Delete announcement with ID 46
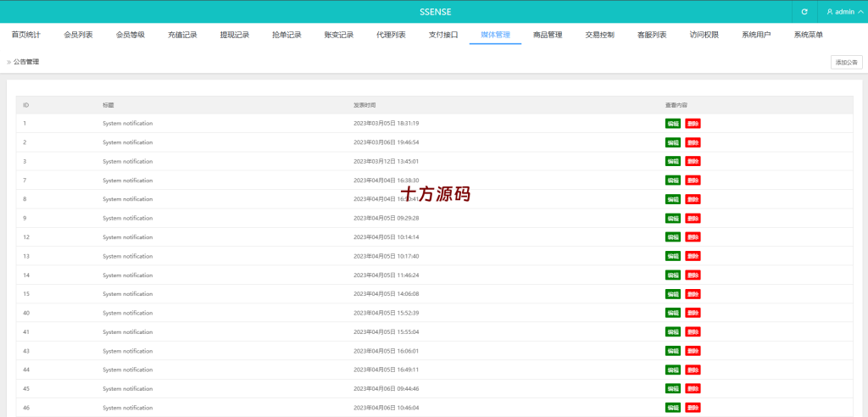This screenshot has height=417, width=868. click(693, 408)
